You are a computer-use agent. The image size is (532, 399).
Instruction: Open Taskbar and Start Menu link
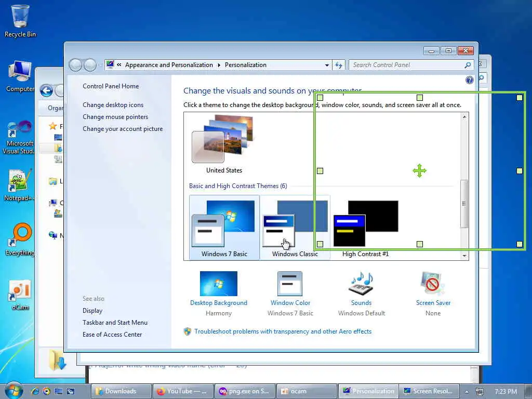pyautogui.click(x=115, y=322)
